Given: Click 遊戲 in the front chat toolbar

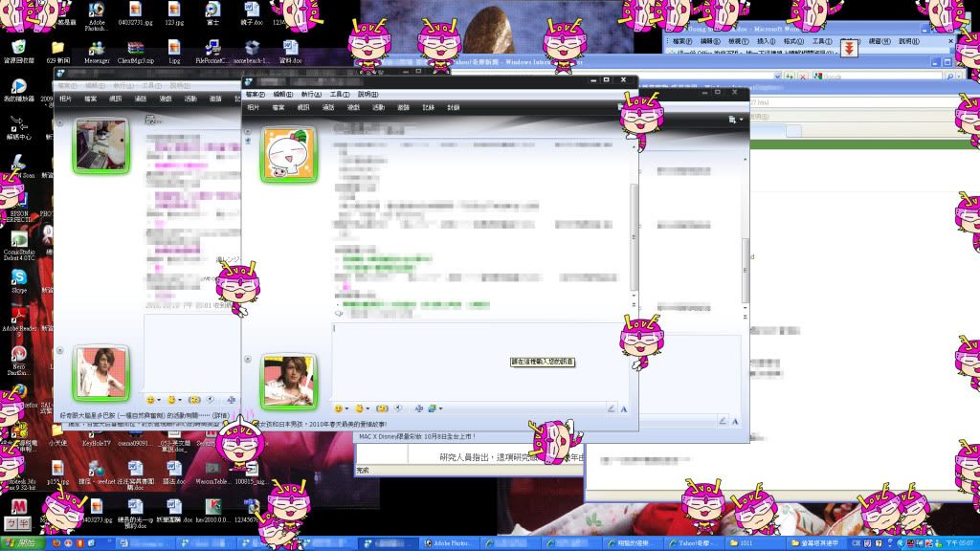Looking at the screenshot, I should tap(353, 107).
